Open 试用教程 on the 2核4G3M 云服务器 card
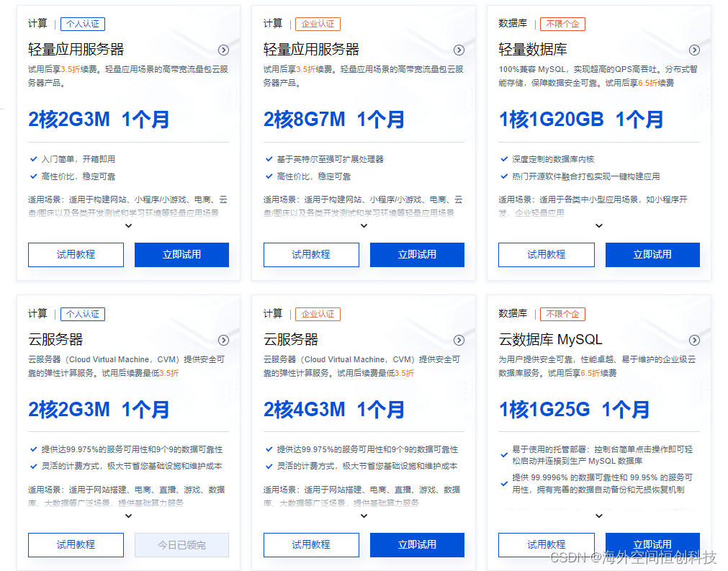 311,544
